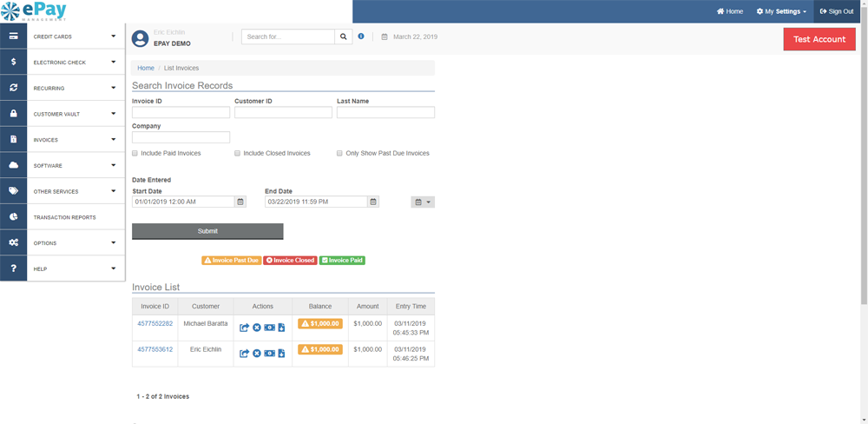Open Transaction Reports from sidebar
This screenshot has width=868, height=424.
tap(64, 217)
